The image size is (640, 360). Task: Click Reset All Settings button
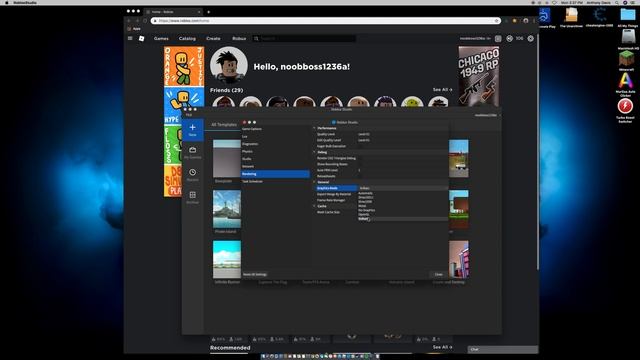click(x=255, y=274)
